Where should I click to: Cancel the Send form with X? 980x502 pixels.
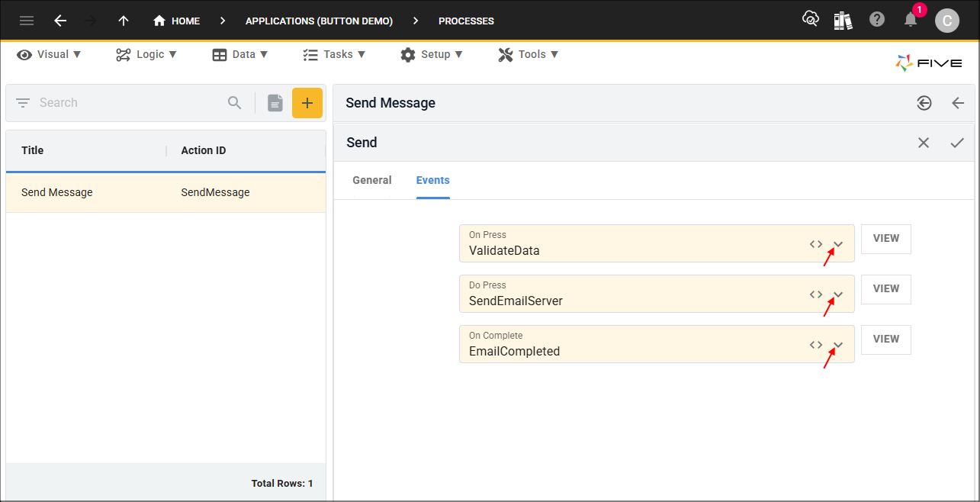pyautogui.click(x=924, y=143)
